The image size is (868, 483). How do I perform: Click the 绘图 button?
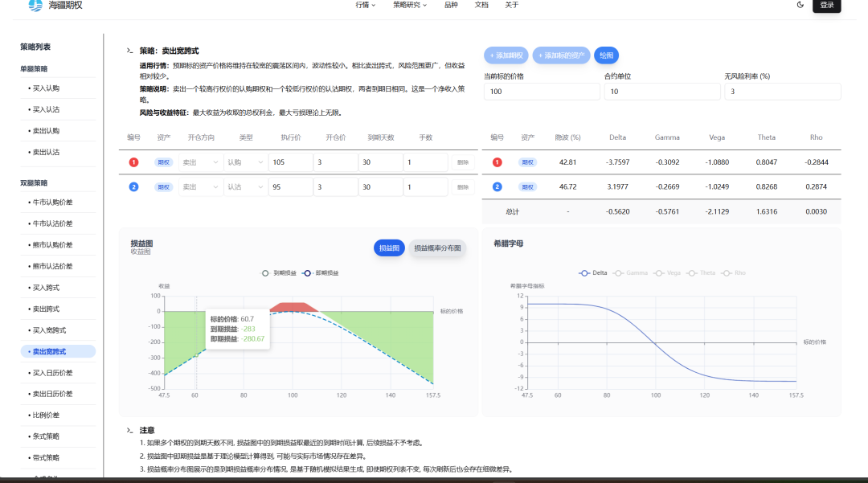coord(607,55)
